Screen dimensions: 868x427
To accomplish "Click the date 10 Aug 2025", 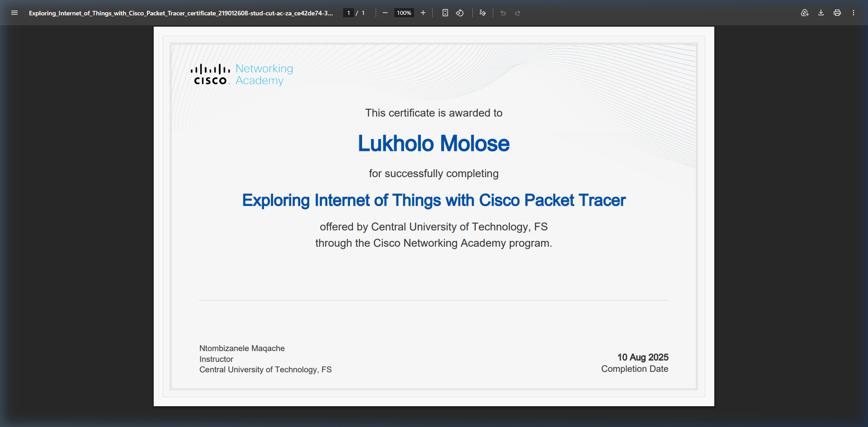I will (x=643, y=357).
